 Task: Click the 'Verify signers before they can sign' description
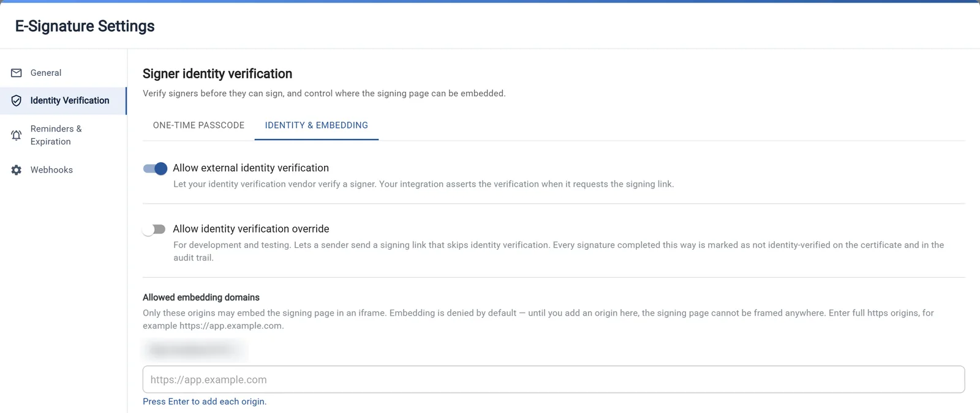324,93
